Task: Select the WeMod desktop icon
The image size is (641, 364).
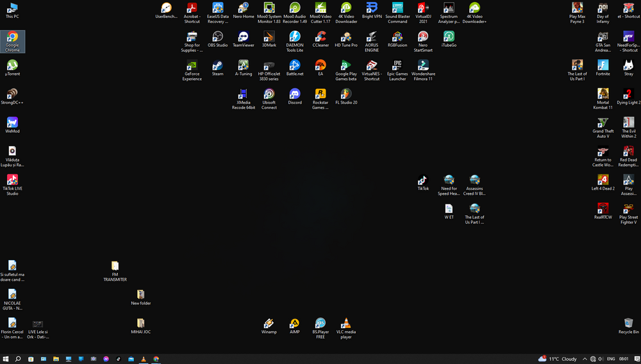Action: [x=12, y=125]
